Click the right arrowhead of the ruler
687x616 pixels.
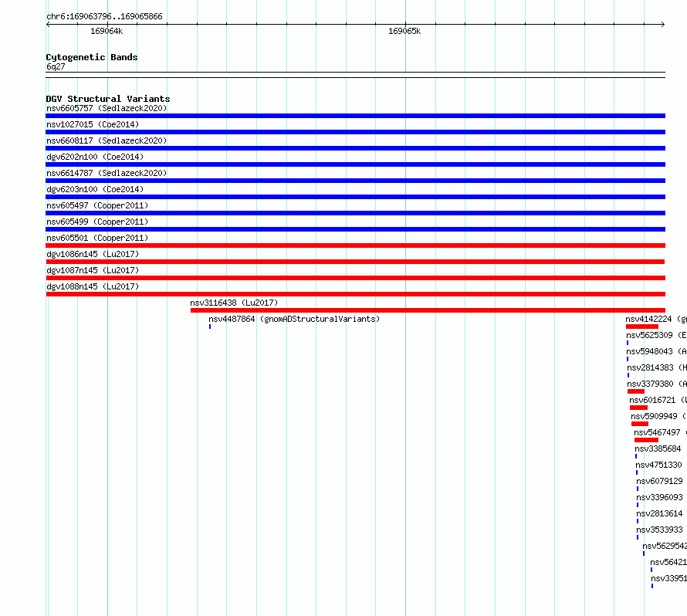point(663,25)
